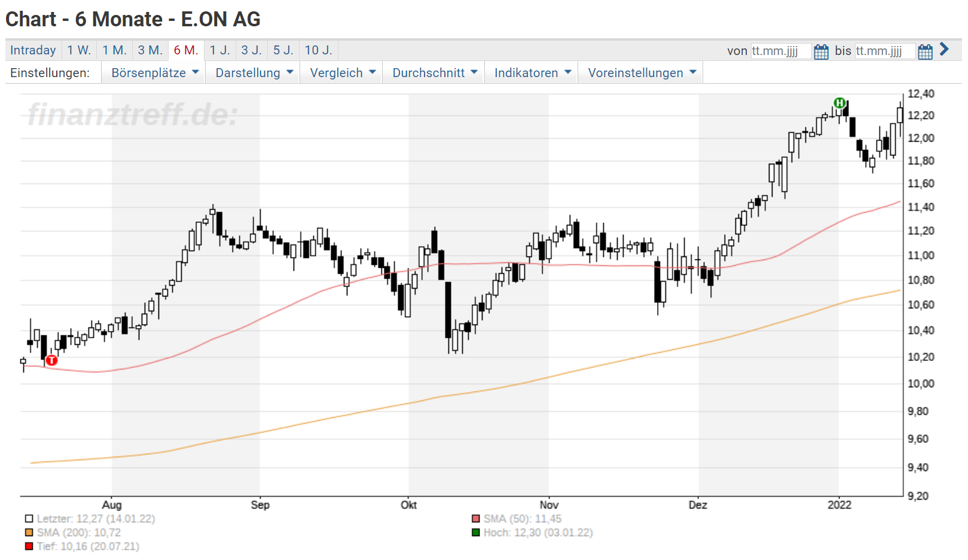
Task: Select the 10 J. time range tab
Action: click(x=319, y=50)
